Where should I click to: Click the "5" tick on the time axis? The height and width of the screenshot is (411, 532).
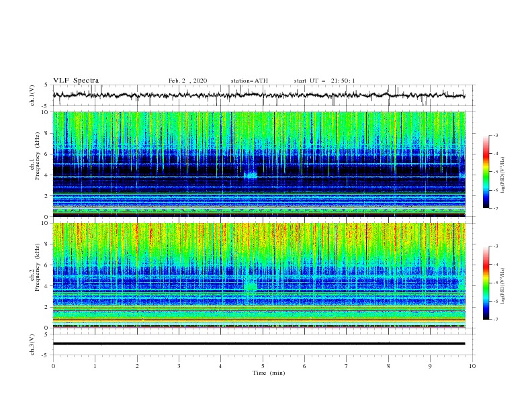tap(263, 366)
